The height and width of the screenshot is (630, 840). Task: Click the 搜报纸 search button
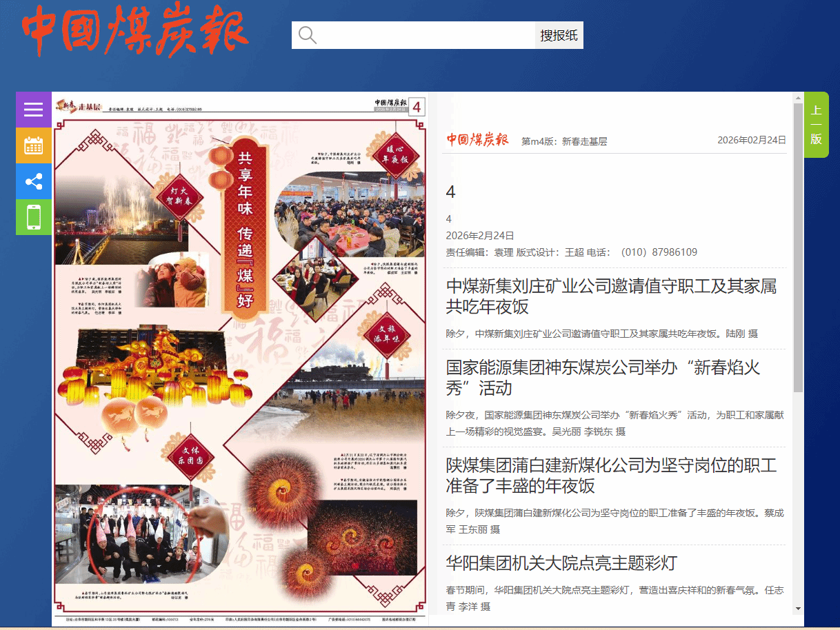pos(559,35)
